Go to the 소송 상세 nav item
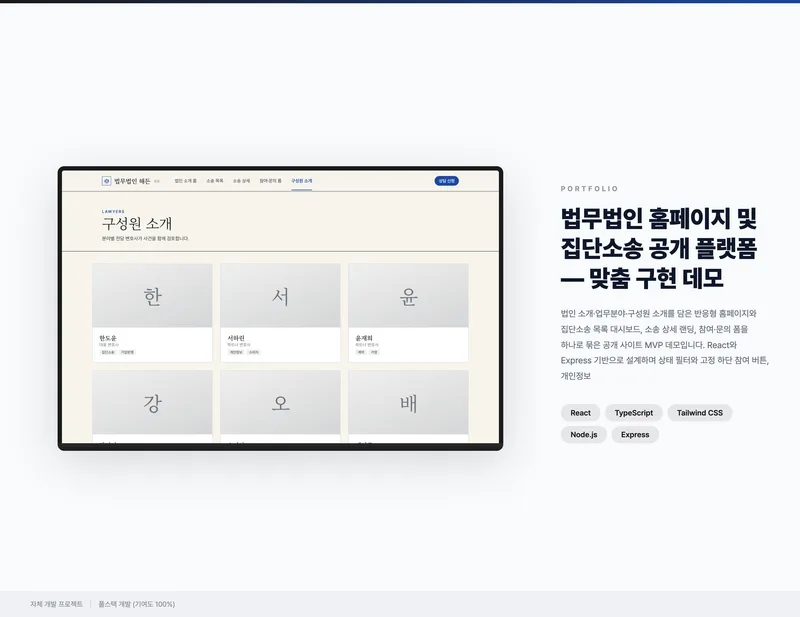The width and height of the screenshot is (800, 617). (241, 181)
